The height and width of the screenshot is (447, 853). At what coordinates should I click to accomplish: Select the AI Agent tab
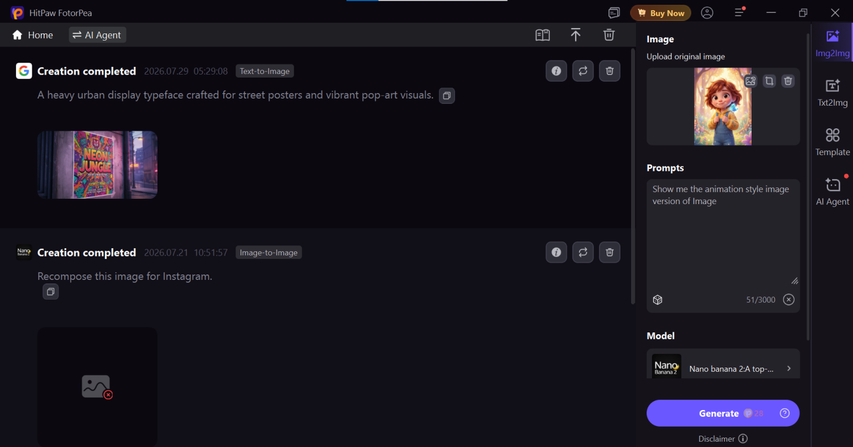tap(97, 35)
